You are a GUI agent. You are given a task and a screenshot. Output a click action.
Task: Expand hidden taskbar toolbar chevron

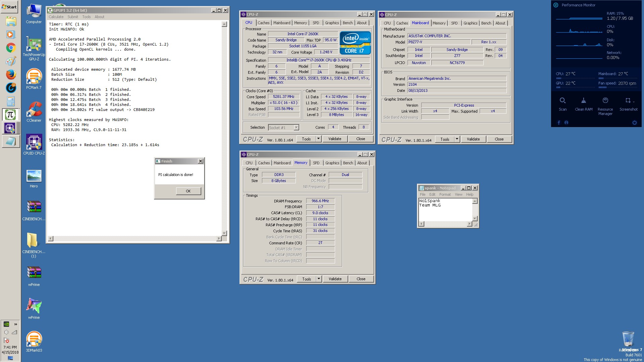tap(15, 324)
